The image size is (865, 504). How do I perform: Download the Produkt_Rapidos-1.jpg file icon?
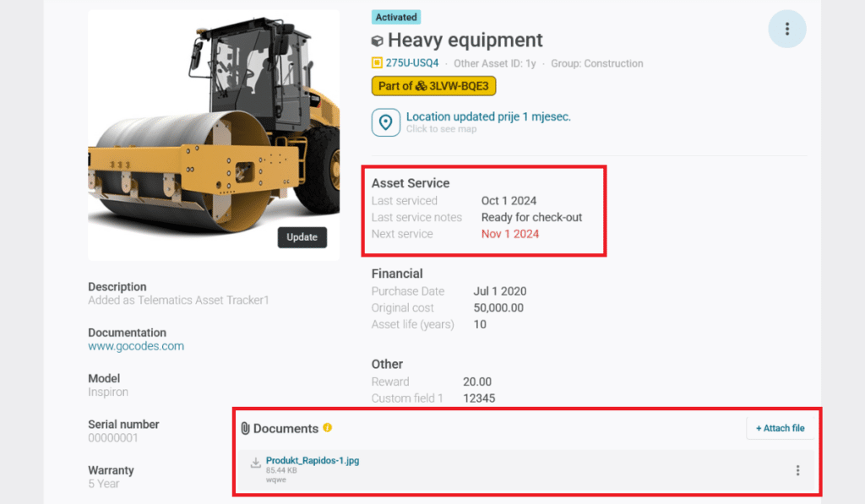pyautogui.click(x=255, y=463)
